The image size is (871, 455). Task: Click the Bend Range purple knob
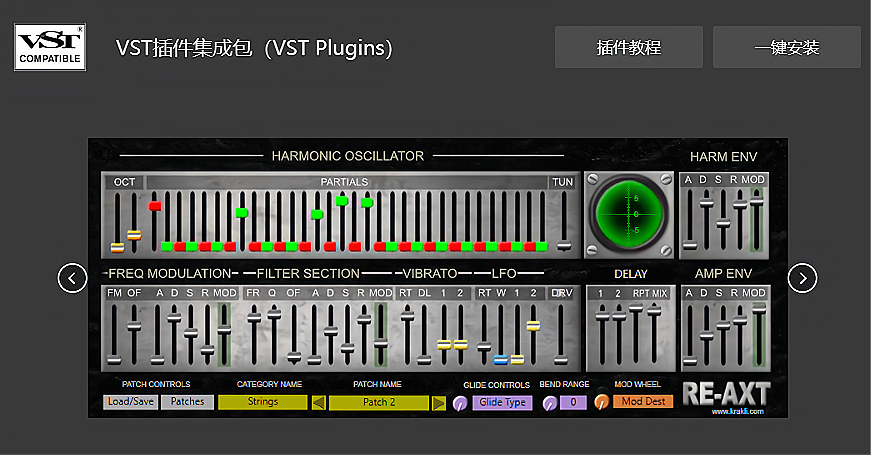tap(549, 403)
